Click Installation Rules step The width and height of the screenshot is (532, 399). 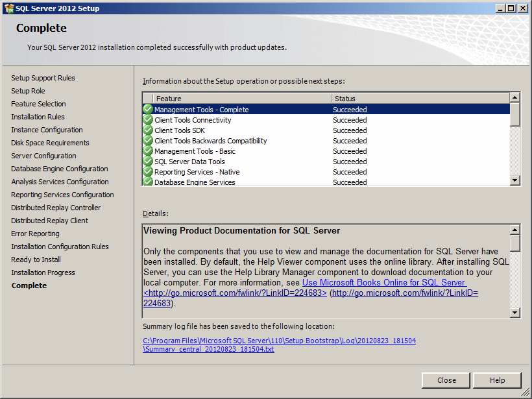(38, 117)
